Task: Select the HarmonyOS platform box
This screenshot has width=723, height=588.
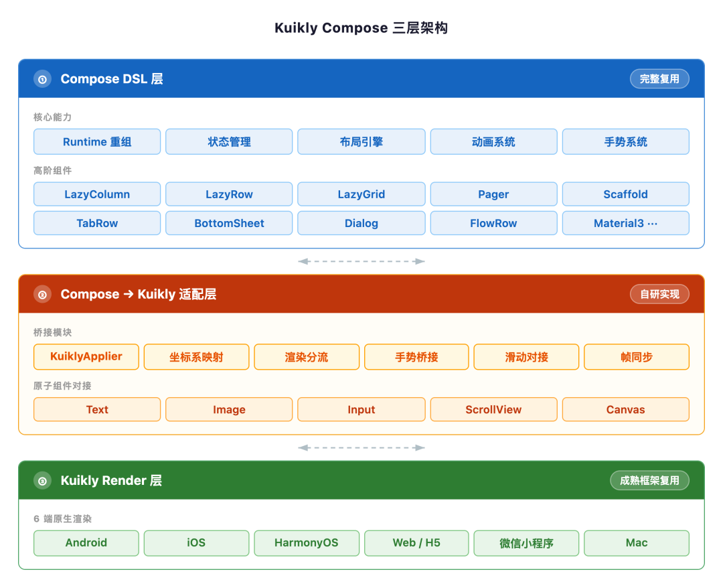Action: coord(307,543)
